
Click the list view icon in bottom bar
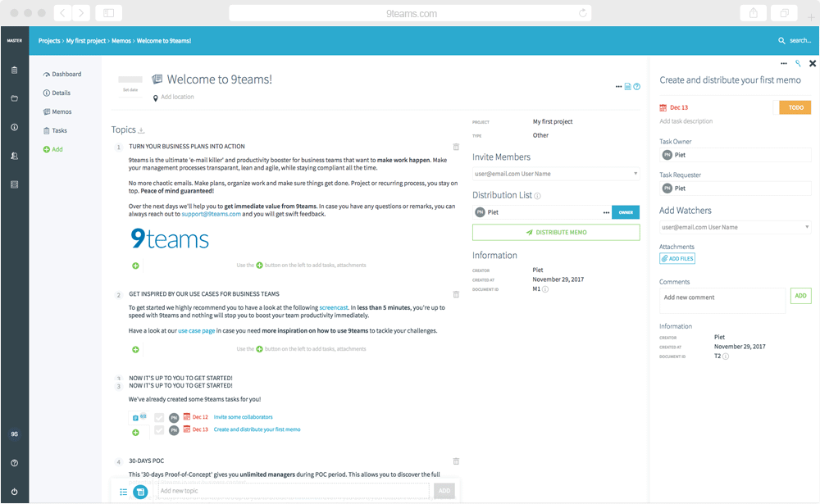[124, 492]
